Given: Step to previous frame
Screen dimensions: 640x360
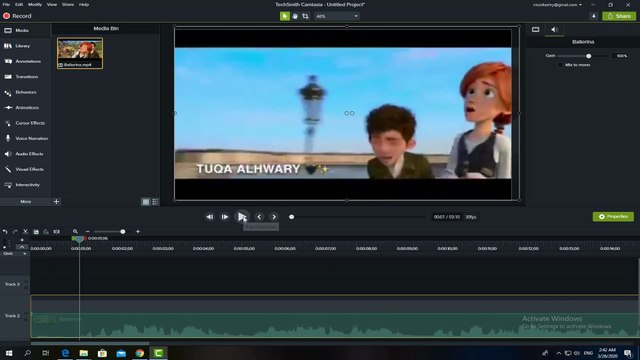Looking at the screenshot, I should (209, 217).
